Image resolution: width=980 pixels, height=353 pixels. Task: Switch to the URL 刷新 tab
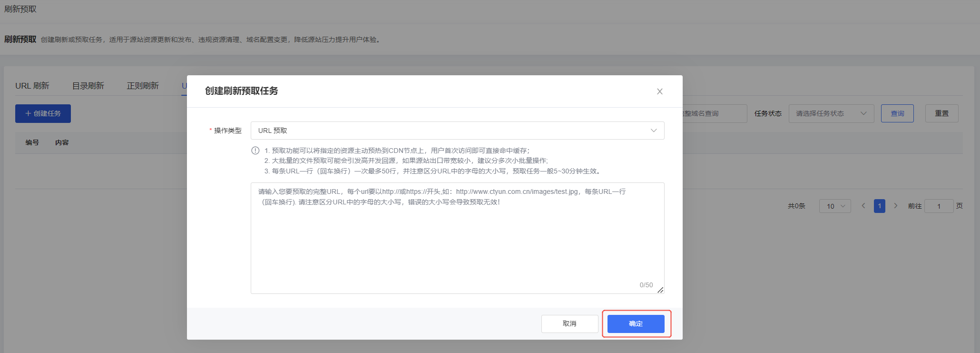[32, 86]
